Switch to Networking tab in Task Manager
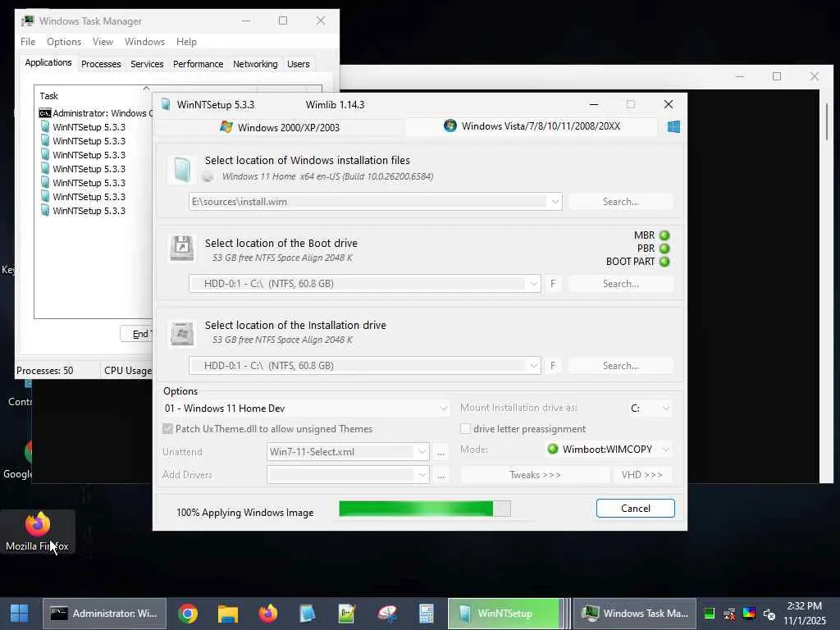840x630 pixels. 255,64
